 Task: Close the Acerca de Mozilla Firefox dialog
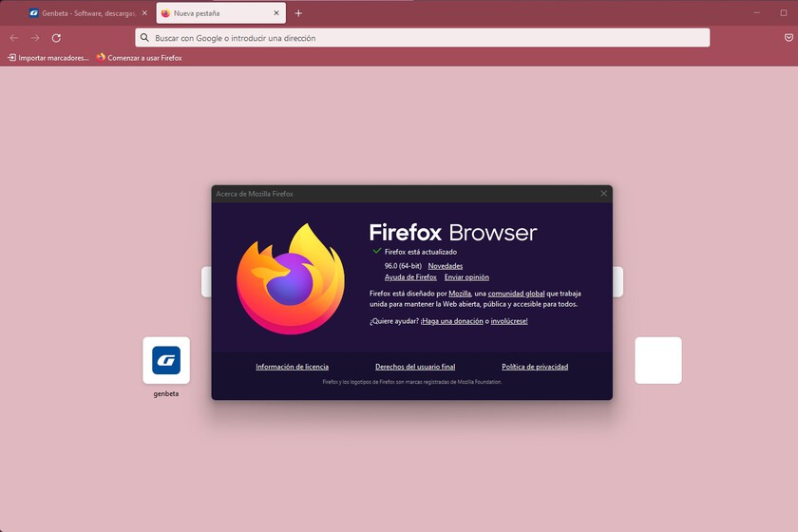pyautogui.click(x=603, y=194)
